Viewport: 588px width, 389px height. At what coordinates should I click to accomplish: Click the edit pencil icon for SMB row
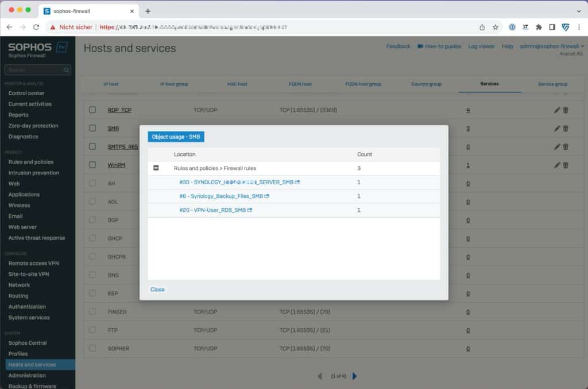click(556, 129)
